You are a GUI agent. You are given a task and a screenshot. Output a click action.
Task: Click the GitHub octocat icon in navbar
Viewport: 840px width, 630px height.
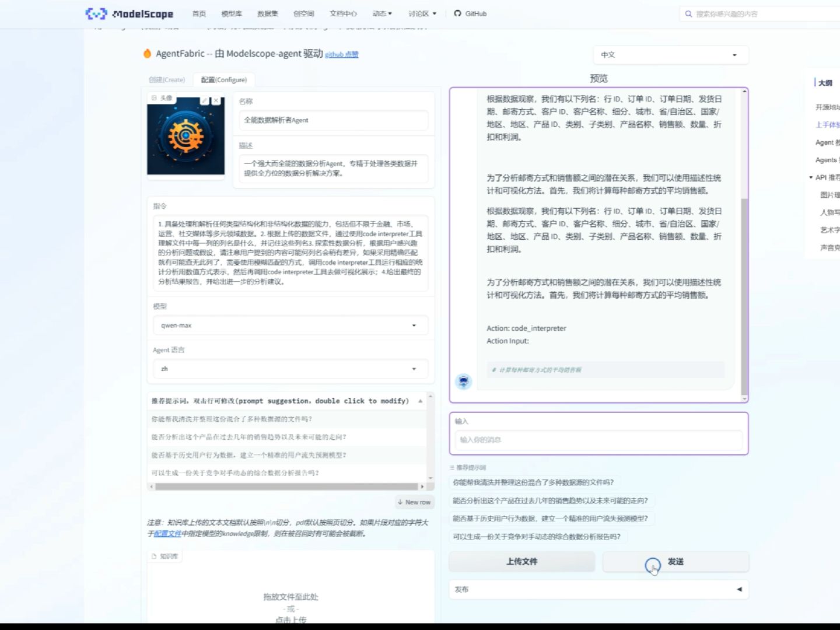(x=457, y=13)
